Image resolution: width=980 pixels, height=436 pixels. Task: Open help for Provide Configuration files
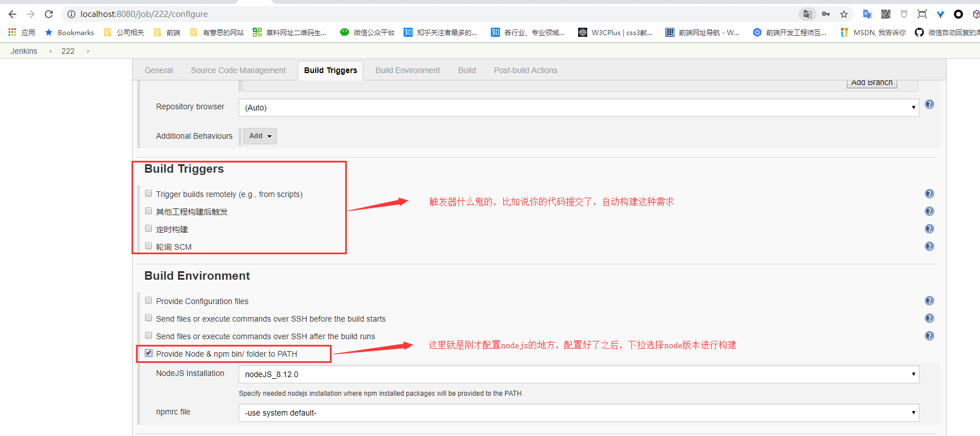click(930, 301)
